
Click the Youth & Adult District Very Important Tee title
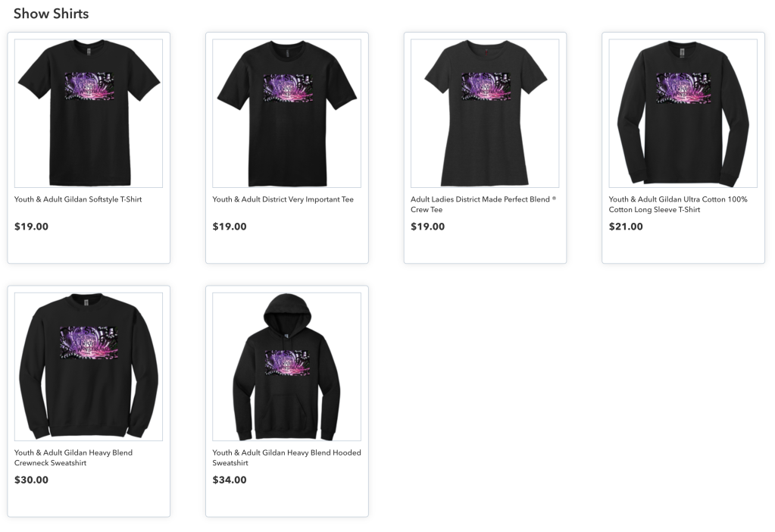click(283, 199)
